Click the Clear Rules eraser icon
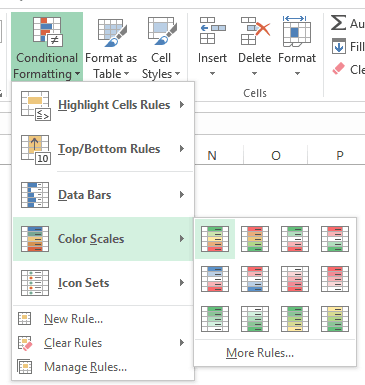 (x=25, y=343)
